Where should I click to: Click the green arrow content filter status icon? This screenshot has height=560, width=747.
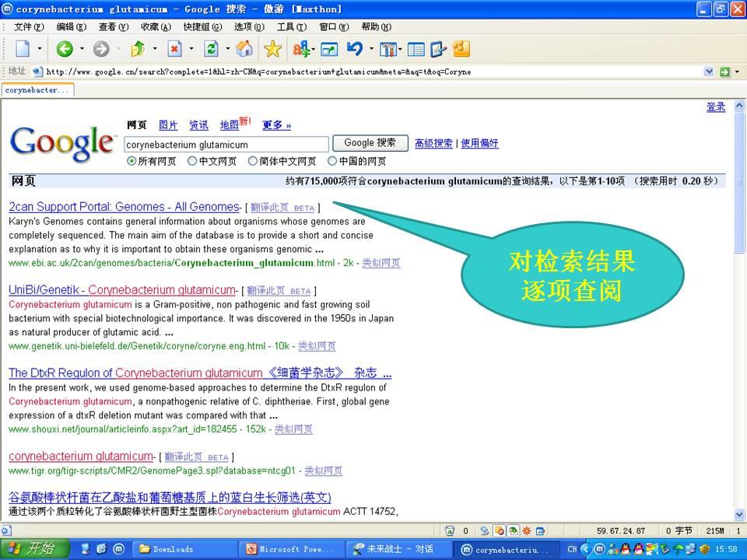[x=513, y=530]
